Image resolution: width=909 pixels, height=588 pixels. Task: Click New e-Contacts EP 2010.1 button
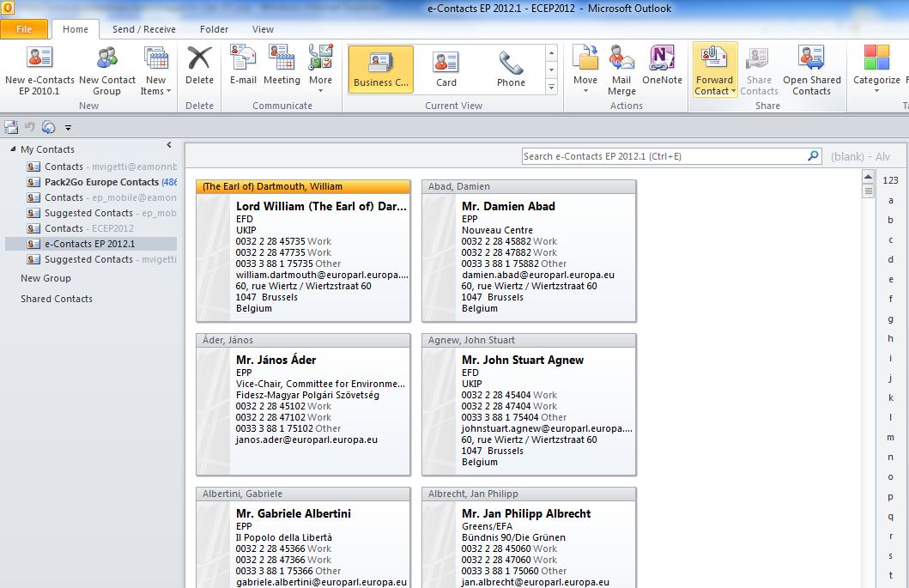(x=39, y=70)
